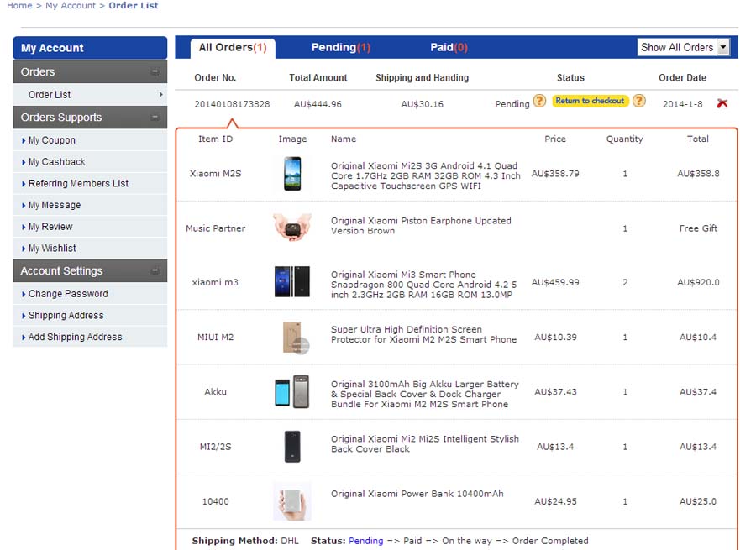This screenshot has height=550, width=756.
Task: Open the Piston Earphone product image
Action: click(x=291, y=227)
